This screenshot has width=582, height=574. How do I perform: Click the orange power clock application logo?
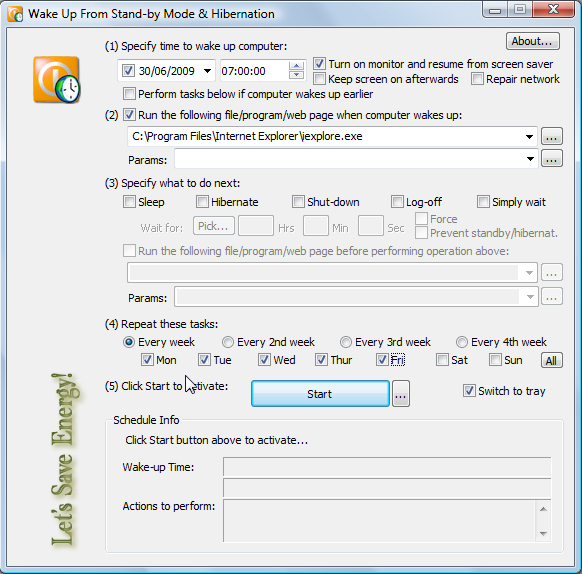pos(56,80)
